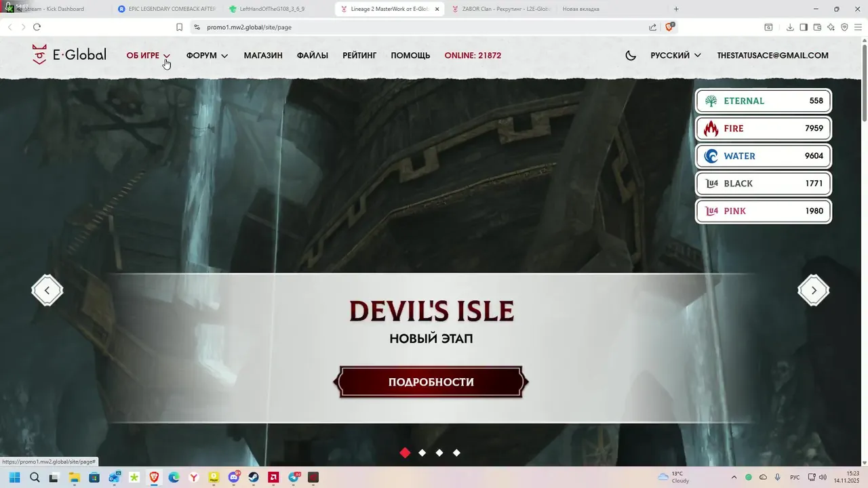Switch to Kick Dashboard tab
Image resolution: width=868 pixels, height=488 pixels.
pos(54,9)
